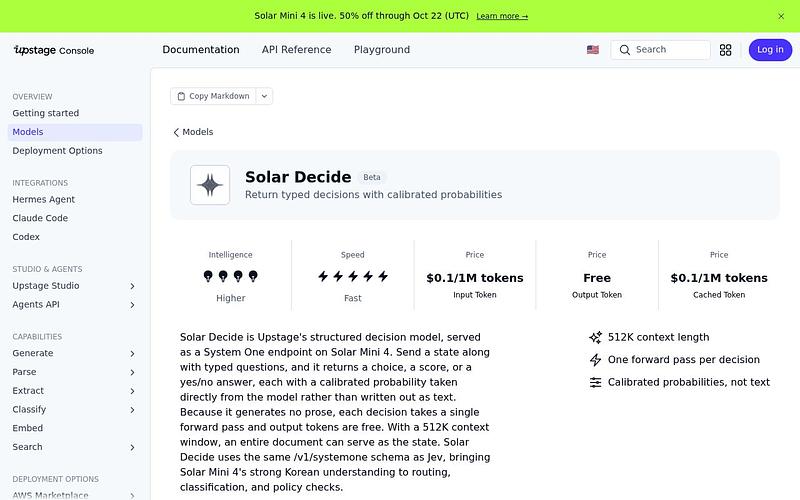Expand the Parse capability

pyautogui.click(x=75, y=372)
